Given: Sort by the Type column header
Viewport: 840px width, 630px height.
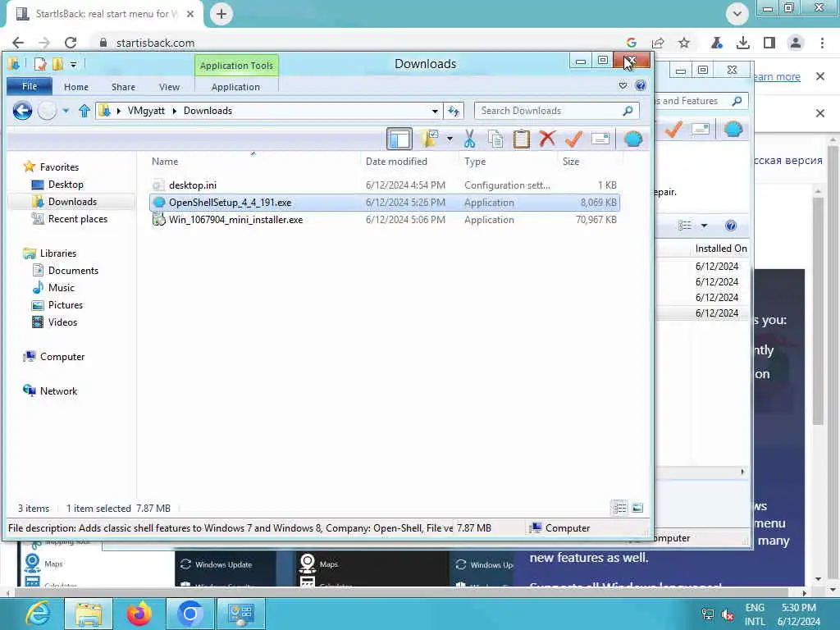Looking at the screenshot, I should pyautogui.click(x=507, y=162).
